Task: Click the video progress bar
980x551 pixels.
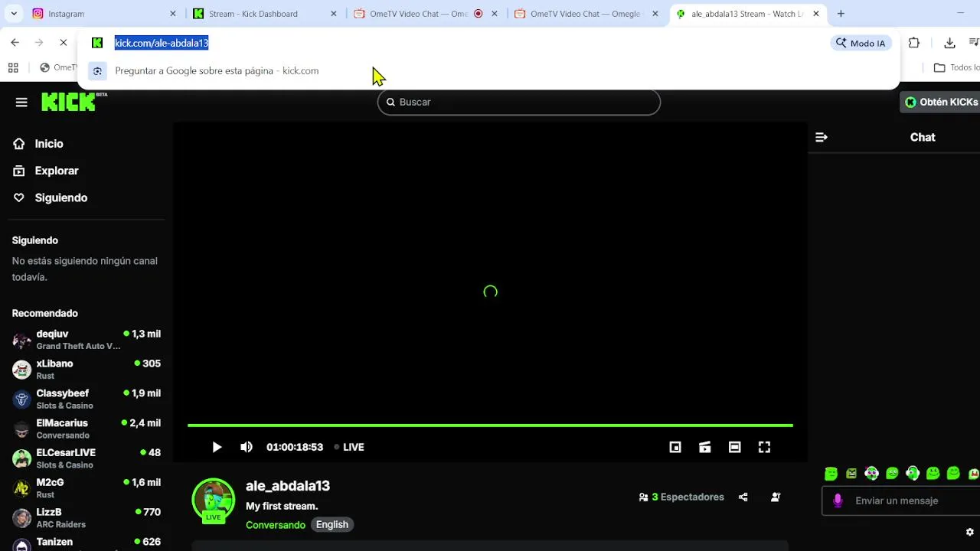Action: click(x=490, y=425)
